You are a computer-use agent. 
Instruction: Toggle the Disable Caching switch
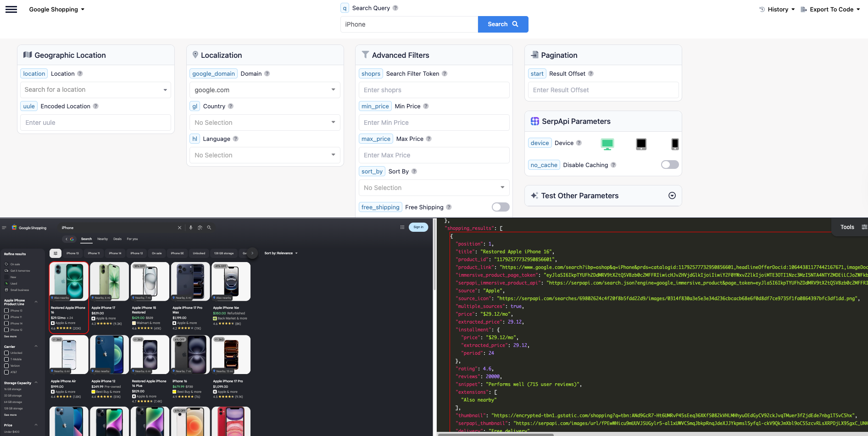point(669,165)
